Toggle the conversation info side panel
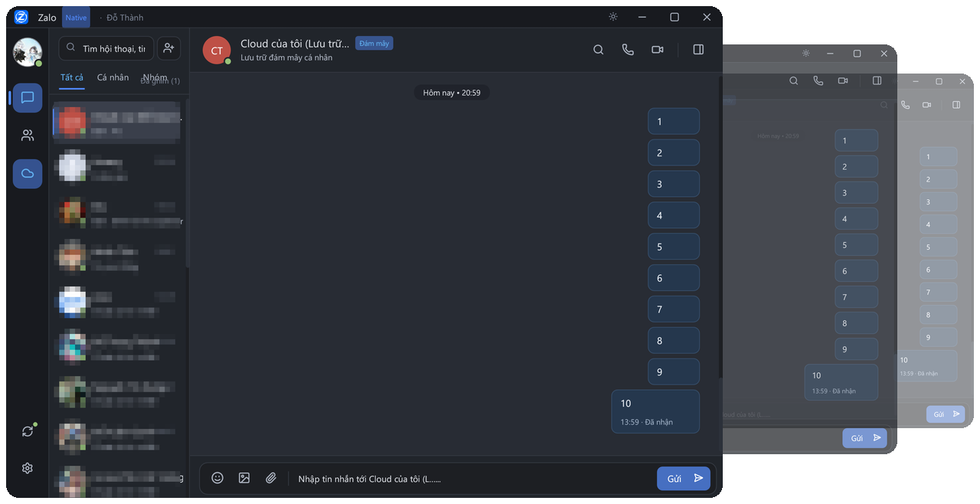 pyautogui.click(x=698, y=50)
